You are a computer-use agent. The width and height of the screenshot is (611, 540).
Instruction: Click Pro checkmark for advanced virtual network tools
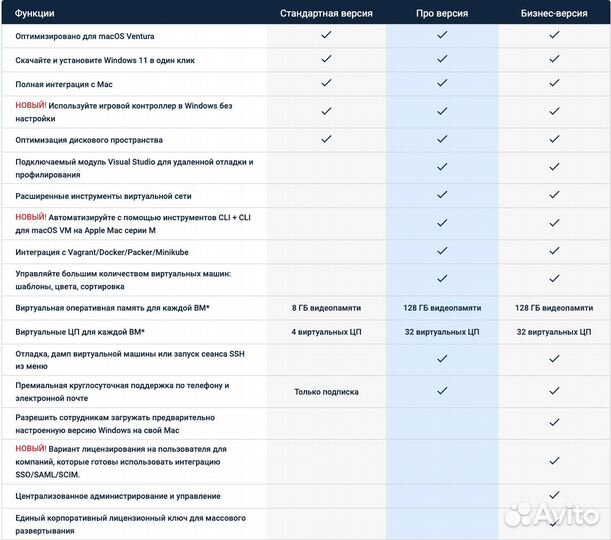(x=441, y=193)
